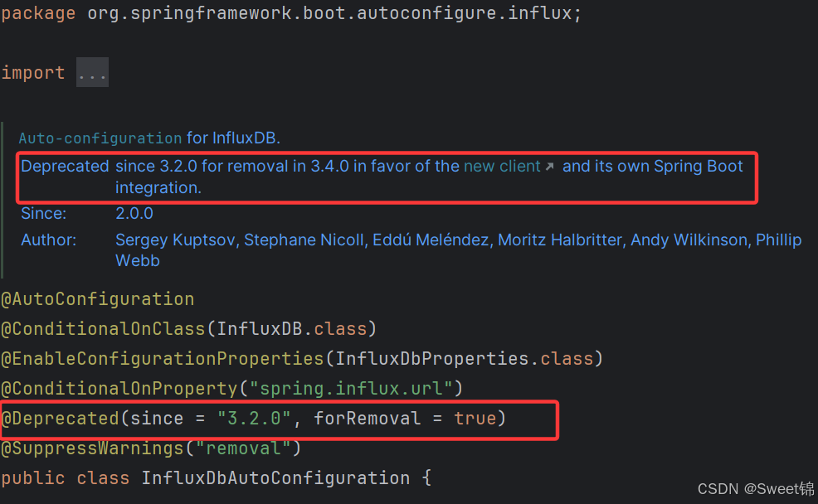818x504 pixels.
Task: Click InfluxDB.class in @ConditionalOnClass
Action: coord(292,329)
